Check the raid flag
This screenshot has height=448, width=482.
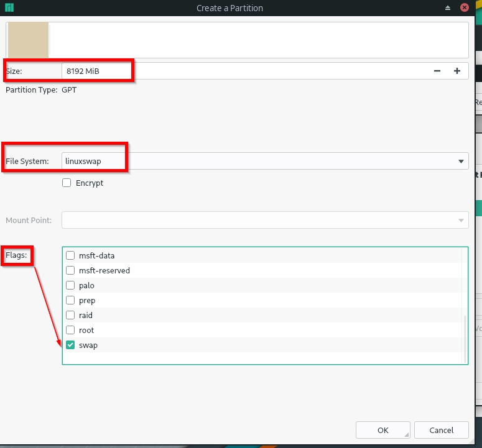click(70, 315)
